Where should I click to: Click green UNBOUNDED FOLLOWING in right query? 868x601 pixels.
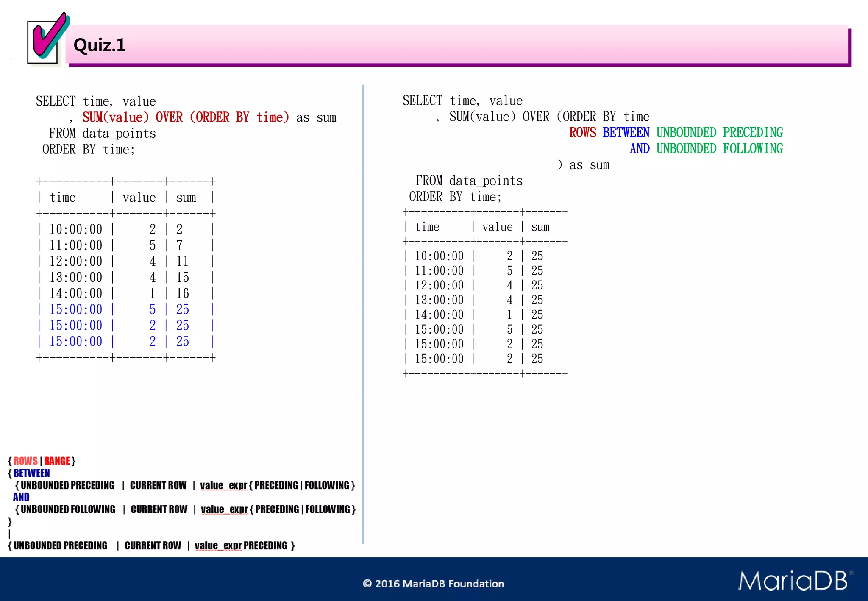(x=720, y=148)
